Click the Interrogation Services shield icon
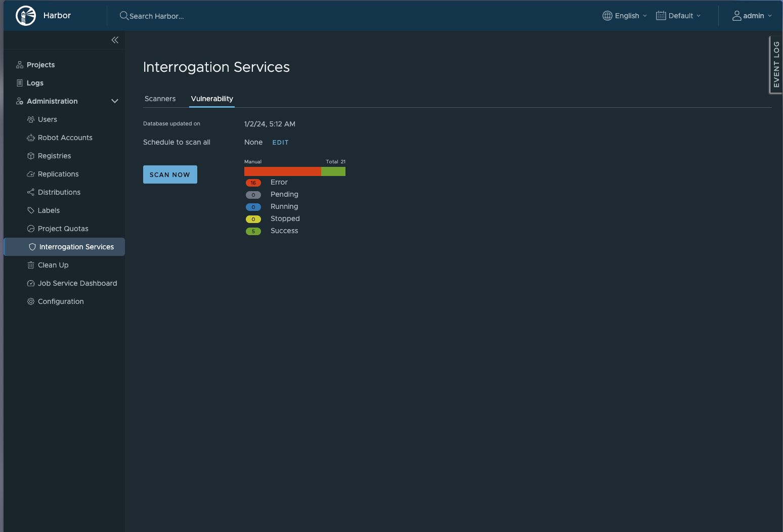Image resolution: width=783 pixels, height=532 pixels. (x=32, y=247)
